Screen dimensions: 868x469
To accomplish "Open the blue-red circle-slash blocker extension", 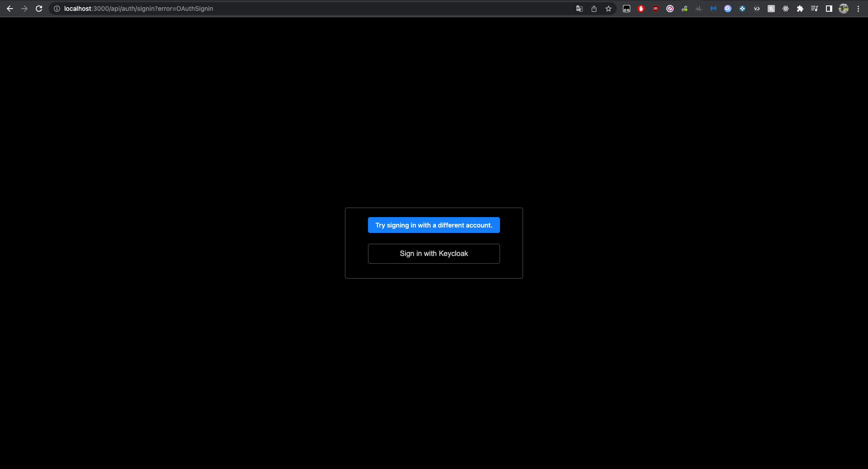I will (670, 9).
